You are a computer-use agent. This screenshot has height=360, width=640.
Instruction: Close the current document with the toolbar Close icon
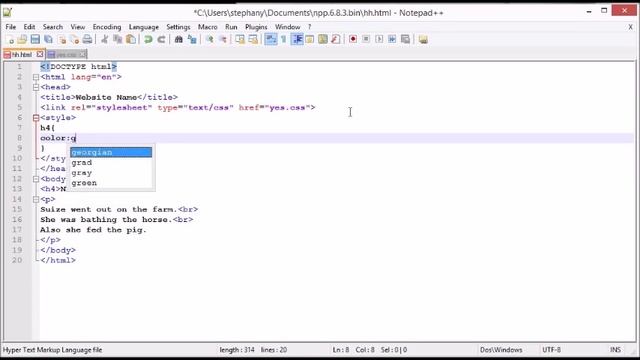point(62,39)
